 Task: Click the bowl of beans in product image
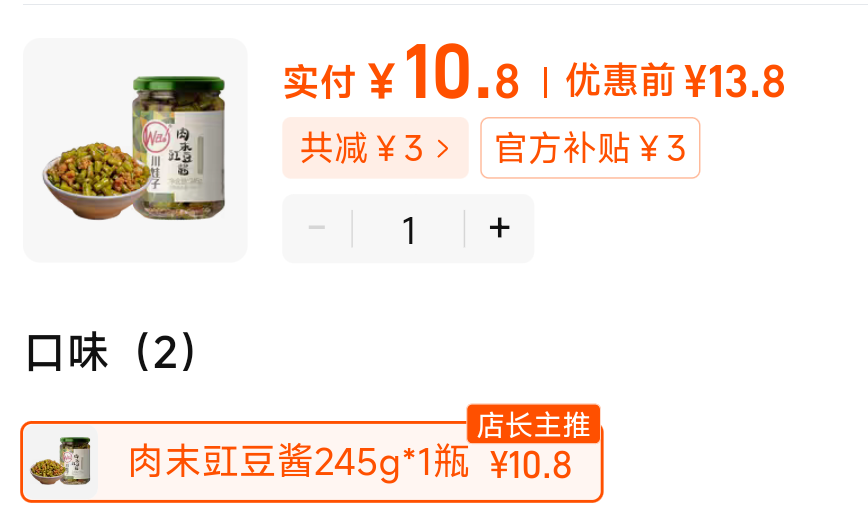pos(94,180)
